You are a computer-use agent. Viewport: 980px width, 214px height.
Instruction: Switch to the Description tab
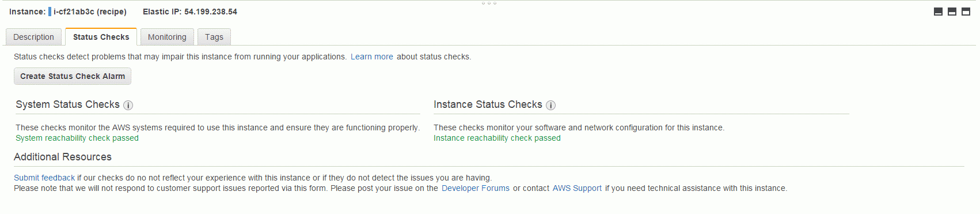click(33, 37)
